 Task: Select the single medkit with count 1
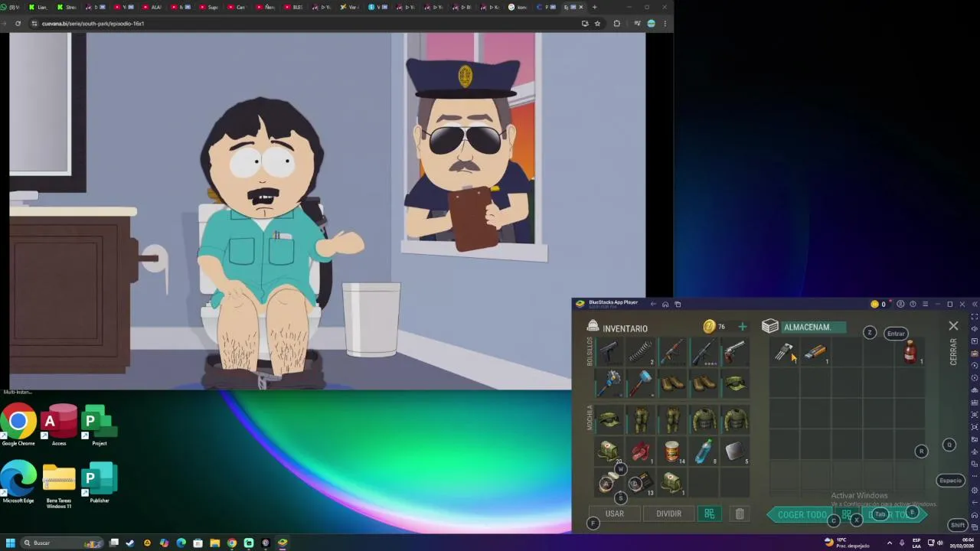(672, 482)
